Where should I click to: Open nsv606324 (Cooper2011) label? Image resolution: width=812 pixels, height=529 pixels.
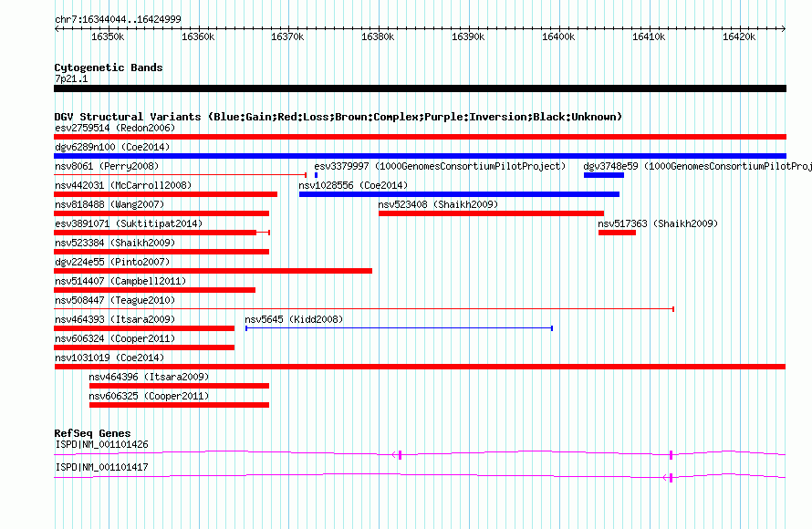point(115,338)
